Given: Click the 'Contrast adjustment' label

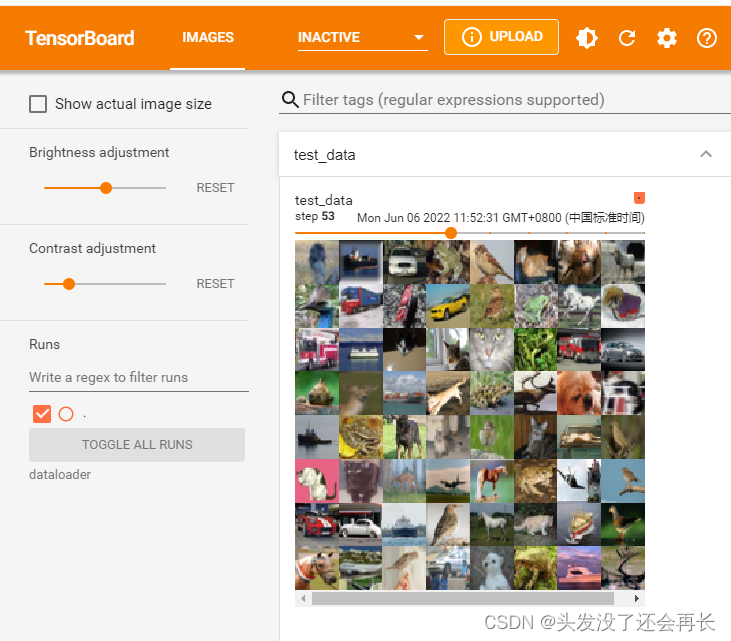Looking at the screenshot, I should [x=92, y=248].
